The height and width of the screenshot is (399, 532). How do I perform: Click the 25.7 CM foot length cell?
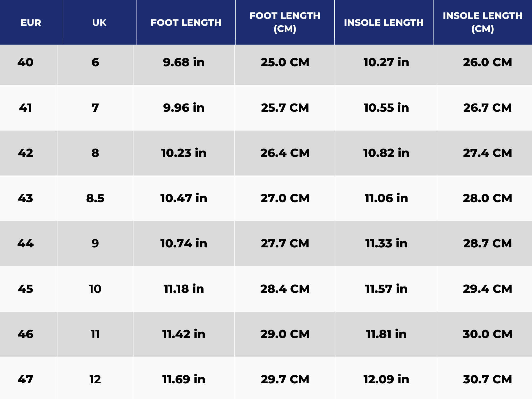tap(285, 108)
